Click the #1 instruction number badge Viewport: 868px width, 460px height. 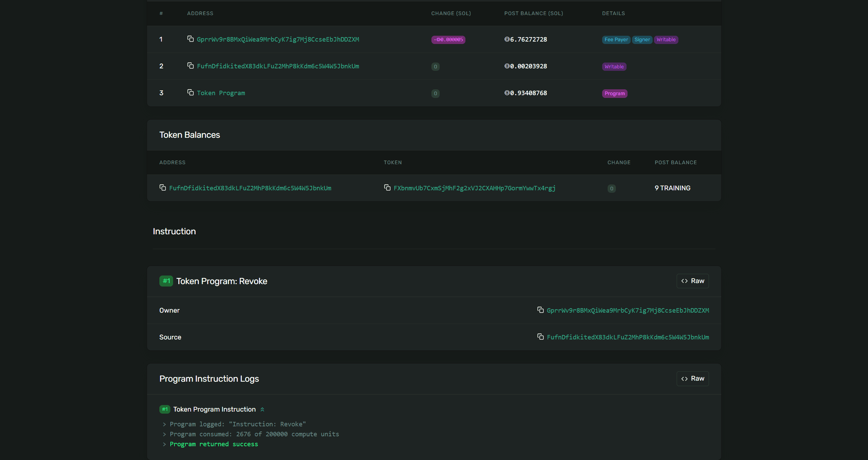(166, 281)
